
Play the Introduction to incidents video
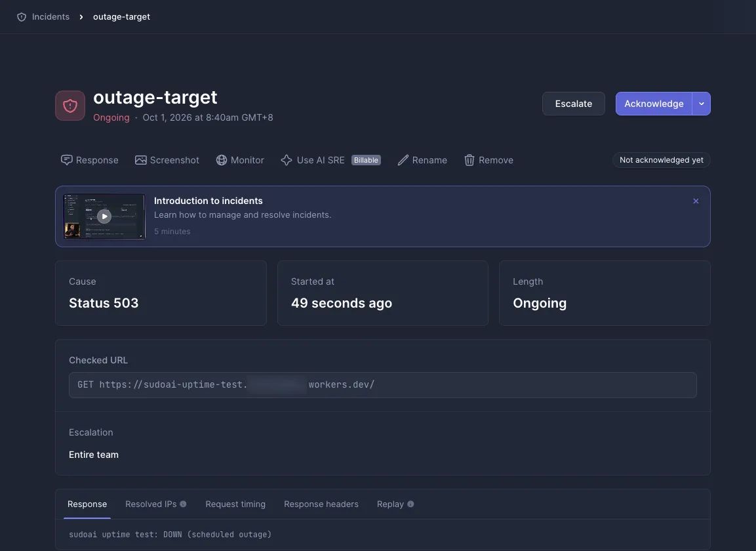104,216
